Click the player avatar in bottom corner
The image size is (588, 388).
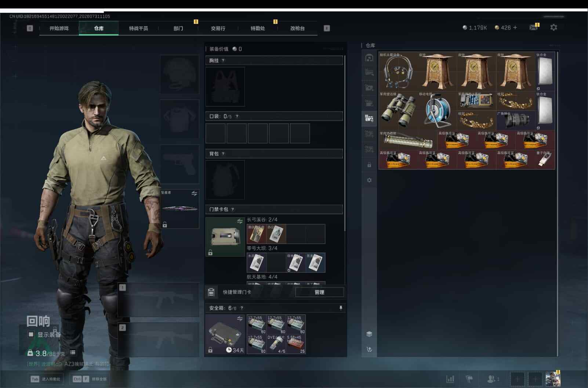pyautogui.click(x=553, y=379)
